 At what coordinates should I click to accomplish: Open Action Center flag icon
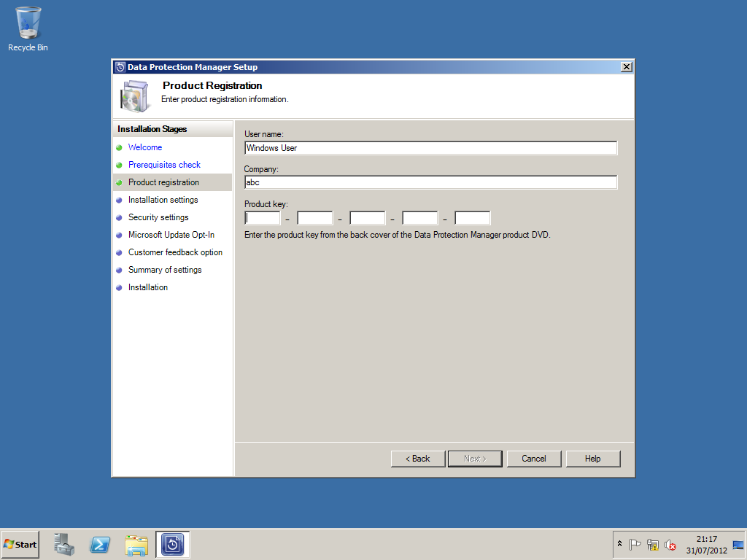635,544
